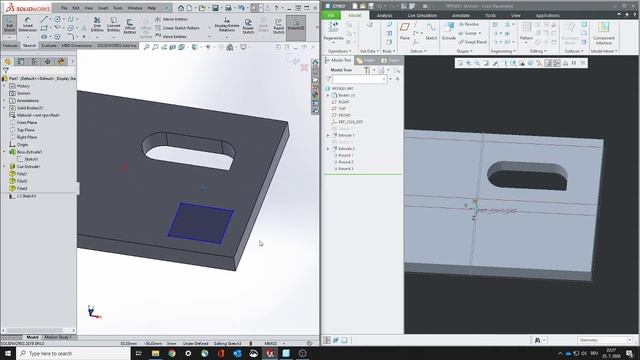Screen dimensions: 640x360
Task: Expand Cut-Extrude1 in SolidWorks feature tree
Action: tap(4, 167)
